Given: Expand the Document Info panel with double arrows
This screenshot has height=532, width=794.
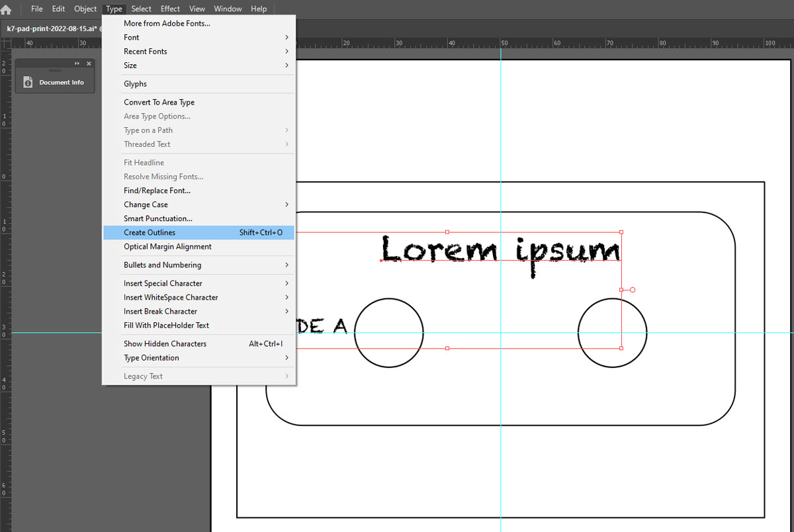Looking at the screenshot, I should point(77,64).
